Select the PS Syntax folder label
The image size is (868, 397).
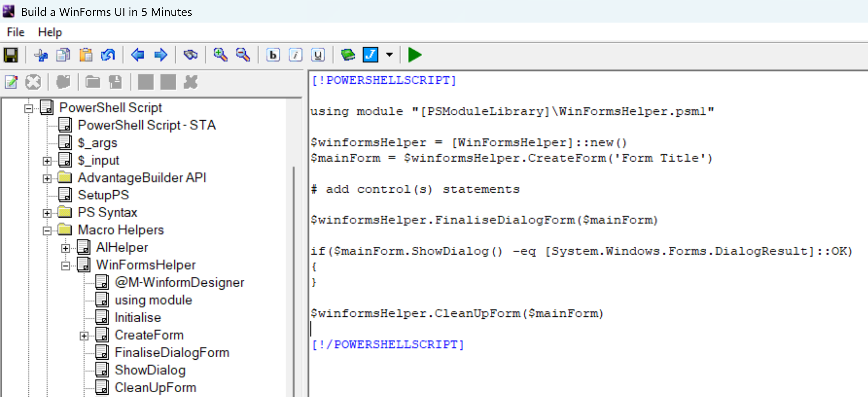click(x=108, y=213)
